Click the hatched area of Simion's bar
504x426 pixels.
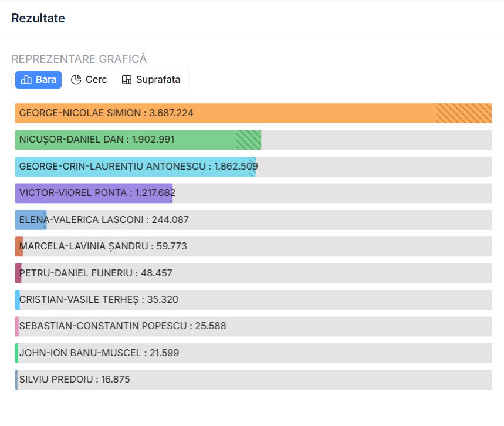coord(464,113)
